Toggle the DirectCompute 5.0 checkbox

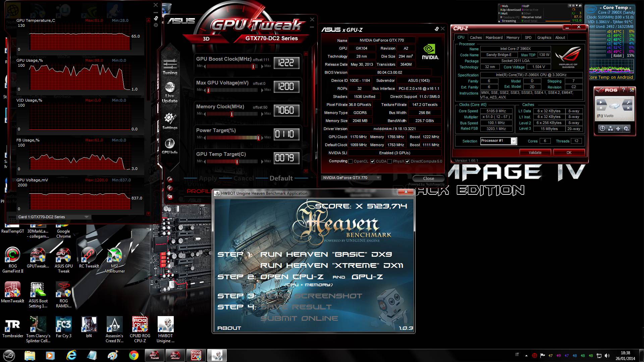click(x=407, y=161)
